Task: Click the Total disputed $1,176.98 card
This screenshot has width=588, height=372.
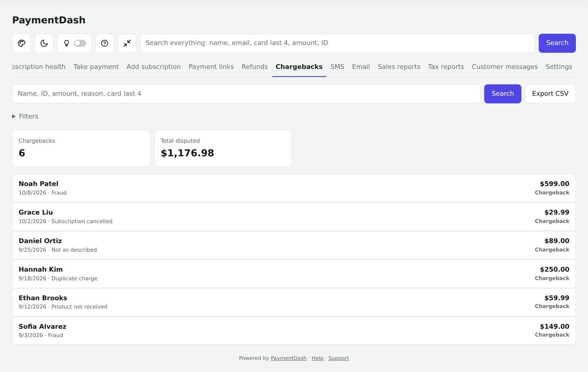Action: [223, 148]
